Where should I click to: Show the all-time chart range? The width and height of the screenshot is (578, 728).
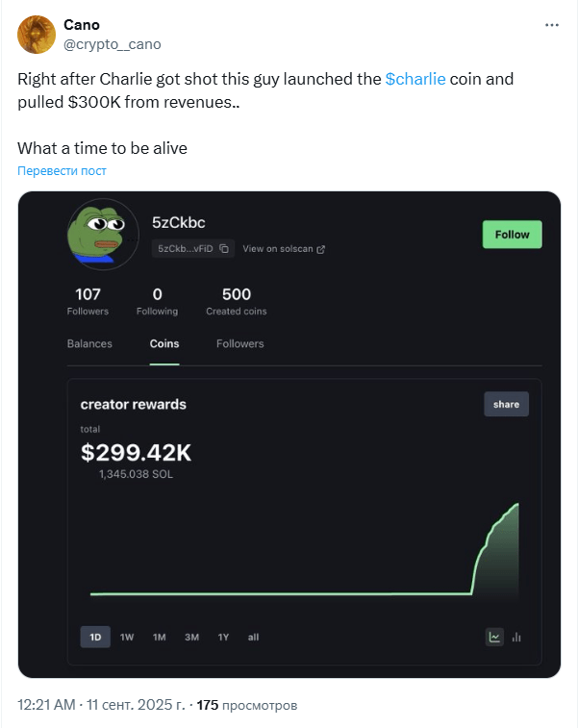coord(253,637)
